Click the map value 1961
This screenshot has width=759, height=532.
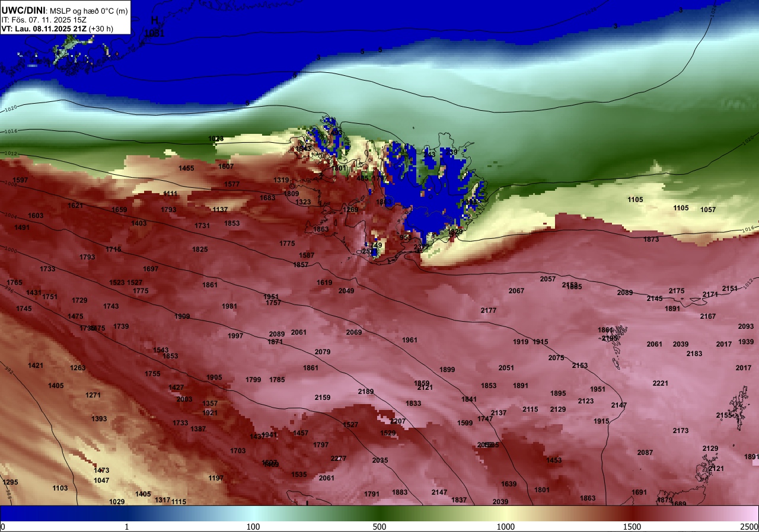(410, 340)
